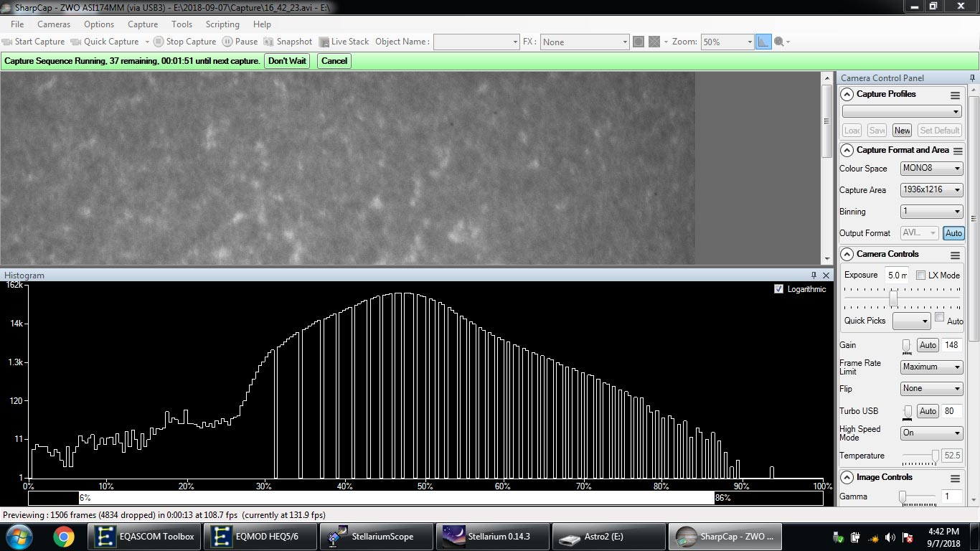Click the Don't Wait button
The image size is (980, 551).
(x=287, y=61)
